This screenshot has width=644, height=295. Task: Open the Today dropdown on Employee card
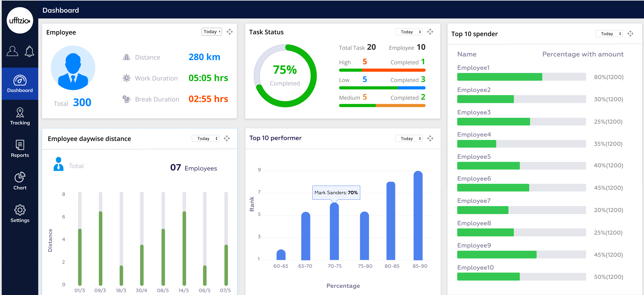[x=211, y=32]
